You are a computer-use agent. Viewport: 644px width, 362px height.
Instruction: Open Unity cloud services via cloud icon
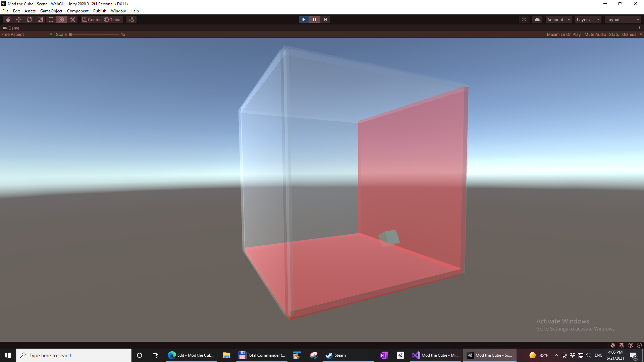pyautogui.click(x=537, y=19)
